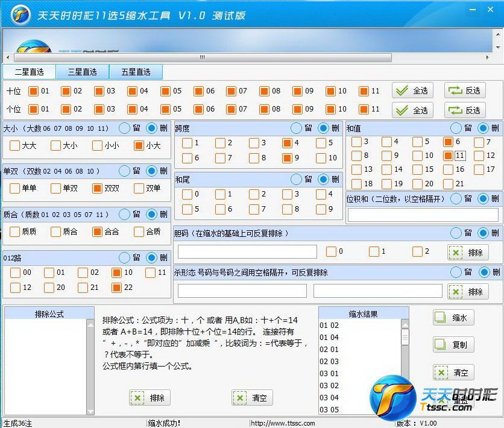Image resolution: width=504 pixels, height=428 pixels.
Task: Uncheck 十位 number 11
Action: pyautogui.click(x=364, y=91)
